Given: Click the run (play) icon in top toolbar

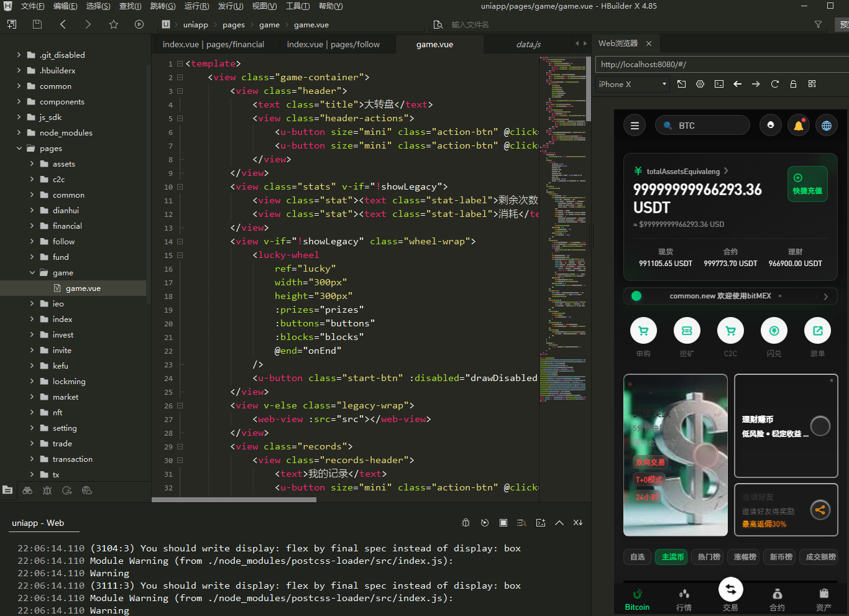Looking at the screenshot, I should (139, 24).
